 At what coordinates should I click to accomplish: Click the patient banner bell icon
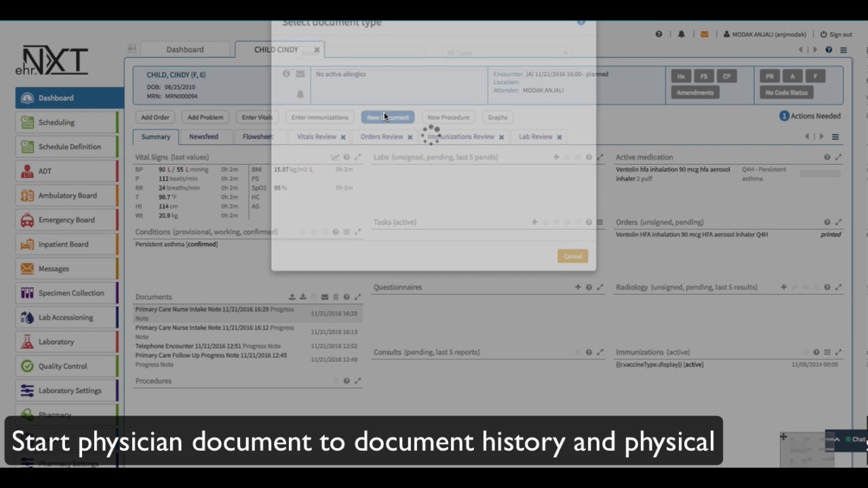point(300,94)
